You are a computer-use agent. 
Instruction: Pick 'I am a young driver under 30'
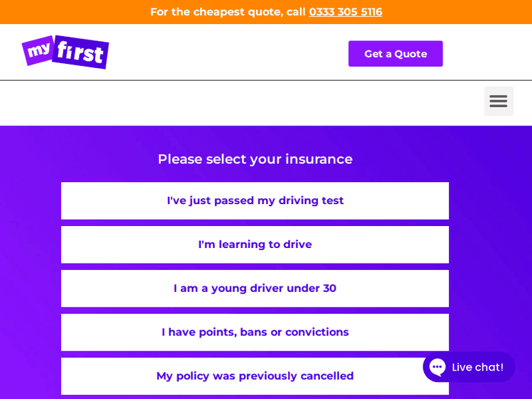(x=255, y=288)
